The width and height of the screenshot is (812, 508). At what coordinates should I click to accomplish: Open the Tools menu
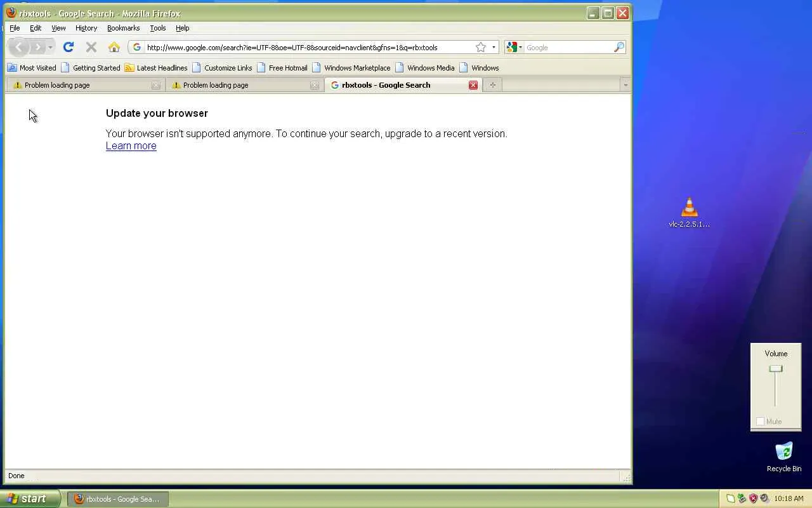click(x=158, y=28)
